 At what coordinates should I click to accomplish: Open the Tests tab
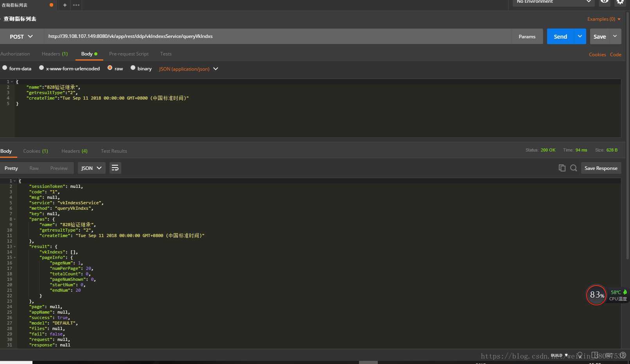[x=166, y=54]
